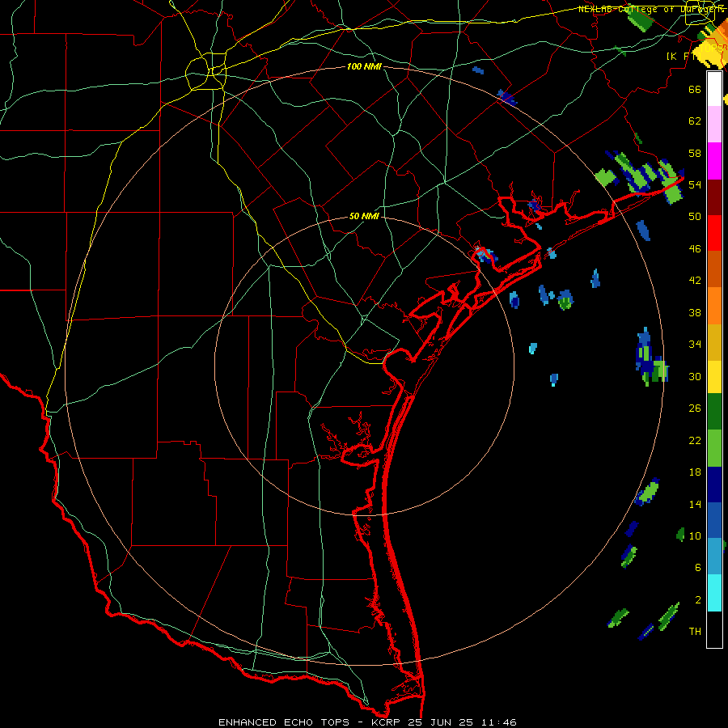Click the "TH" threshold legend label

tap(695, 632)
